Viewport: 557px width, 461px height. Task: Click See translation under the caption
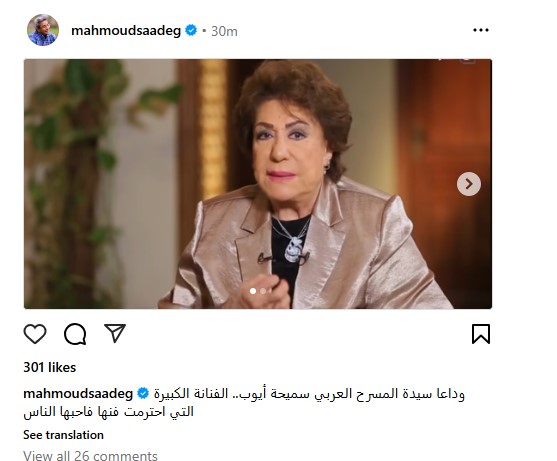(x=63, y=435)
